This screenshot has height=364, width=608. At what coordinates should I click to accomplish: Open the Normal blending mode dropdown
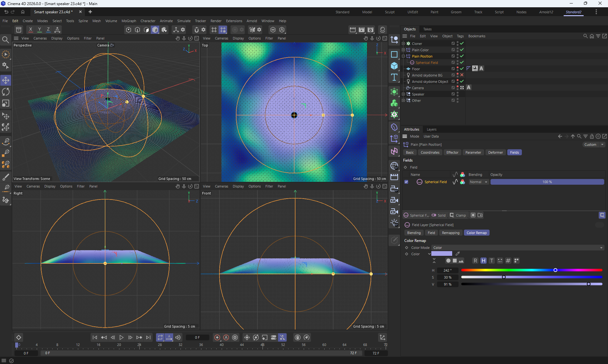pos(478,182)
